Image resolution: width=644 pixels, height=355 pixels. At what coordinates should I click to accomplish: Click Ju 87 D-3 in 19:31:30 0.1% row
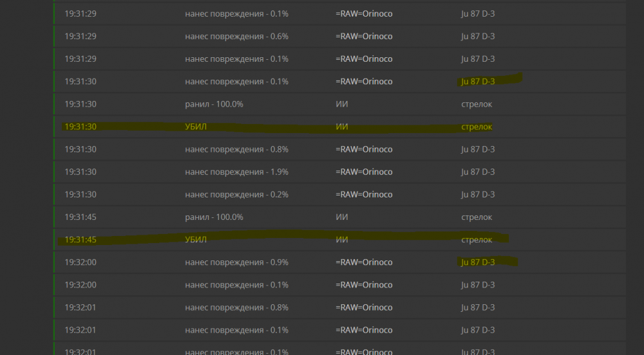click(x=478, y=82)
